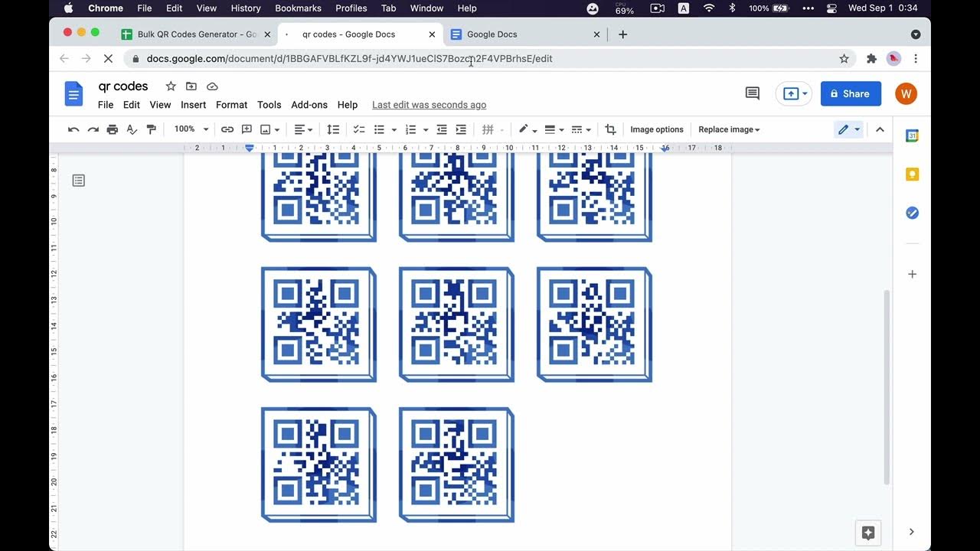This screenshot has width=980, height=551.
Task: Go to the Docs home icon
Action: pyautogui.click(x=73, y=93)
